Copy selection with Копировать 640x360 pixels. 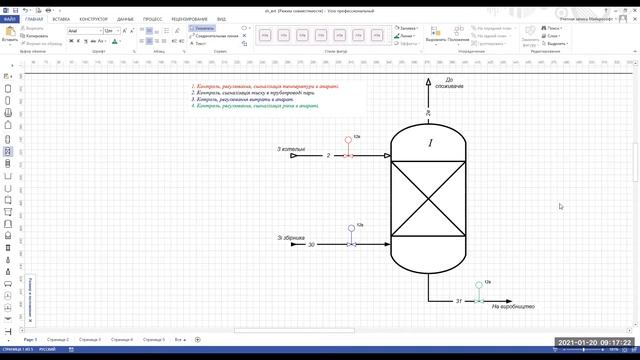pyautogui.click(x=34, y=36)
